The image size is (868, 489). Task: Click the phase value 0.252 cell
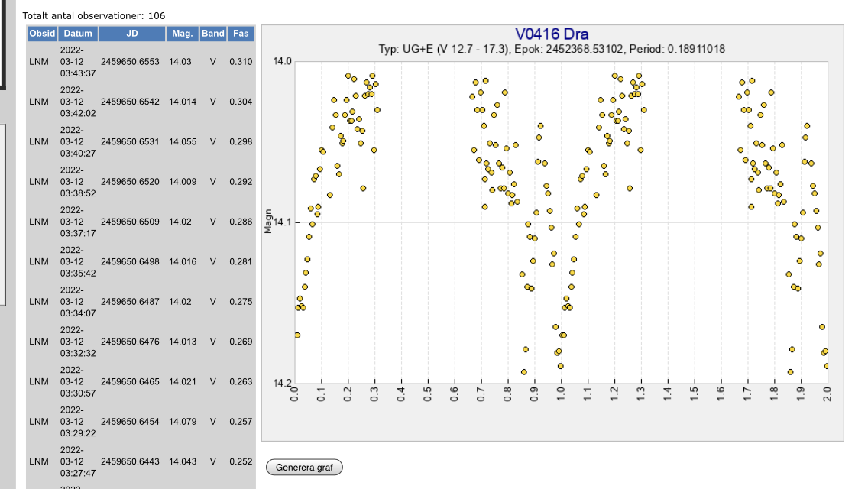pyautogui.click(x=241, y=461)
